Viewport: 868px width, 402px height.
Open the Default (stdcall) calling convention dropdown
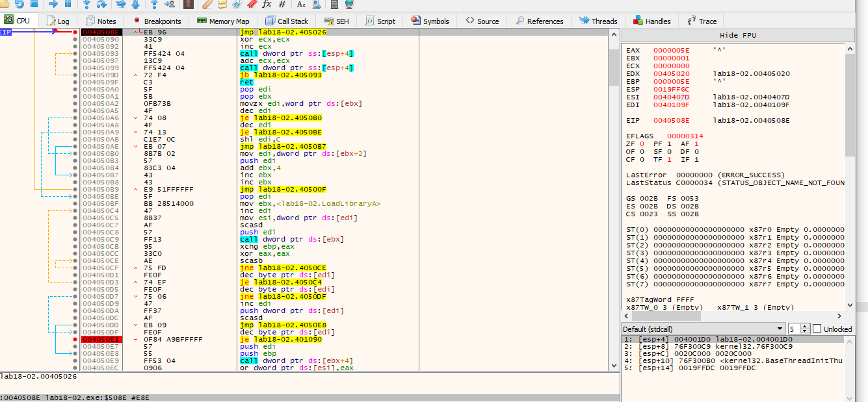704,329
